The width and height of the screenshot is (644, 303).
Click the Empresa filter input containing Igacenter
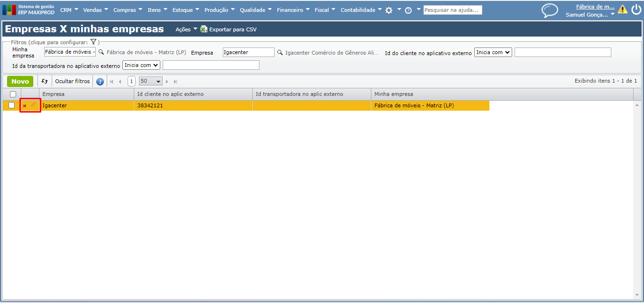click(x=249, y=52)
